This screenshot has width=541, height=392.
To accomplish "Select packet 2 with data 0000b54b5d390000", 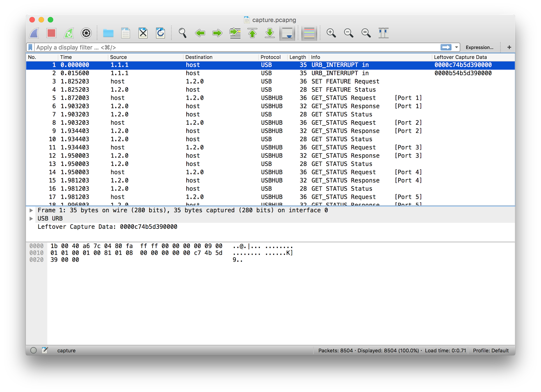I will pos(270,73).
